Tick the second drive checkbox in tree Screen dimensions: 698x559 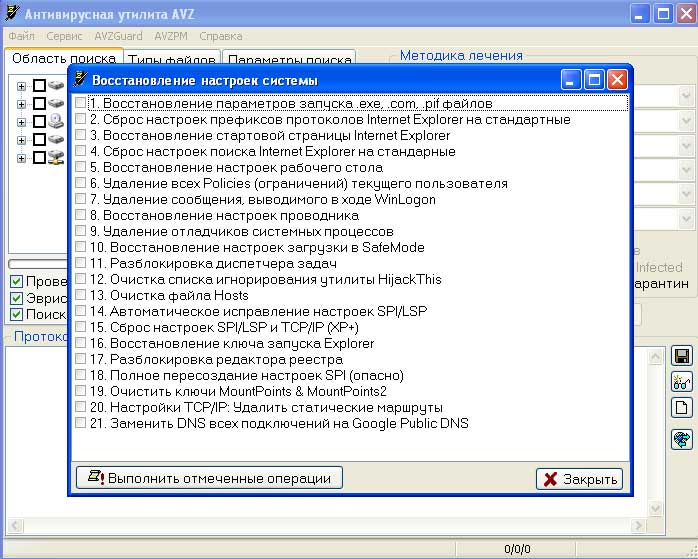[39, 103]
